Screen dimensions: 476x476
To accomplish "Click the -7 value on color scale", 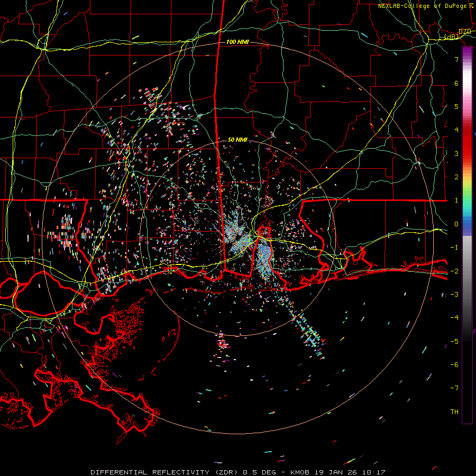I will pyautogui.click(x=454, y=388).
